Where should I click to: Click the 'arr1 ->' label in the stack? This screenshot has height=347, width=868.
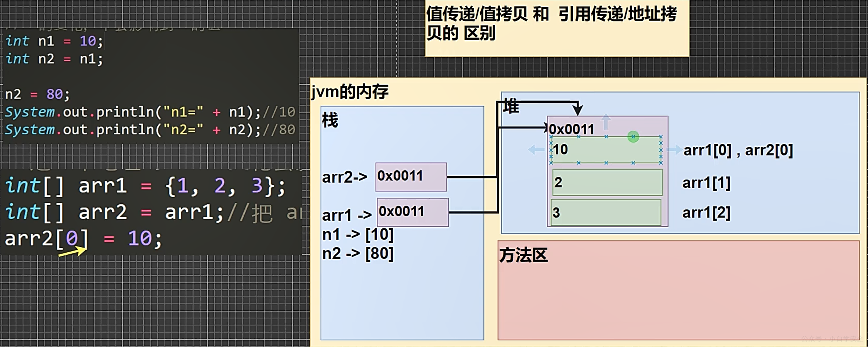(x=347, y=215)
